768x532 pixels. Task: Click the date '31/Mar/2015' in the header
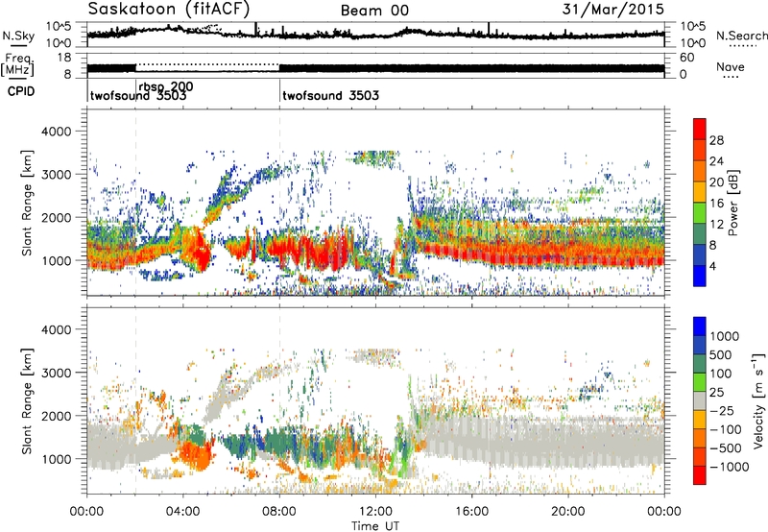click(613, 9)
